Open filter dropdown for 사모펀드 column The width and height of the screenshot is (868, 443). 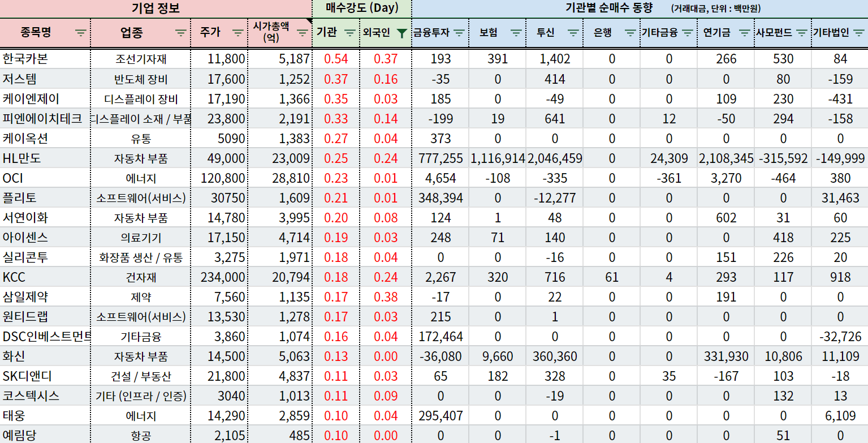(802, 33)
